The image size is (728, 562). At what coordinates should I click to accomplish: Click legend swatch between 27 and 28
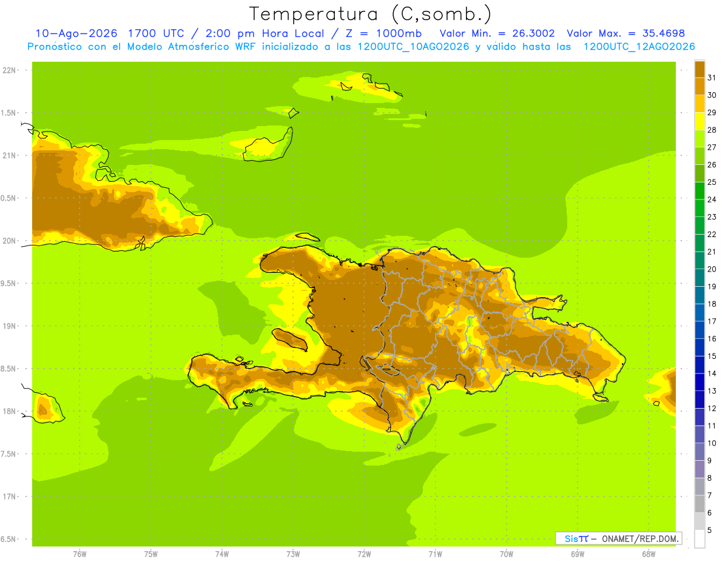pyautogui.click(x=699, y=138)
